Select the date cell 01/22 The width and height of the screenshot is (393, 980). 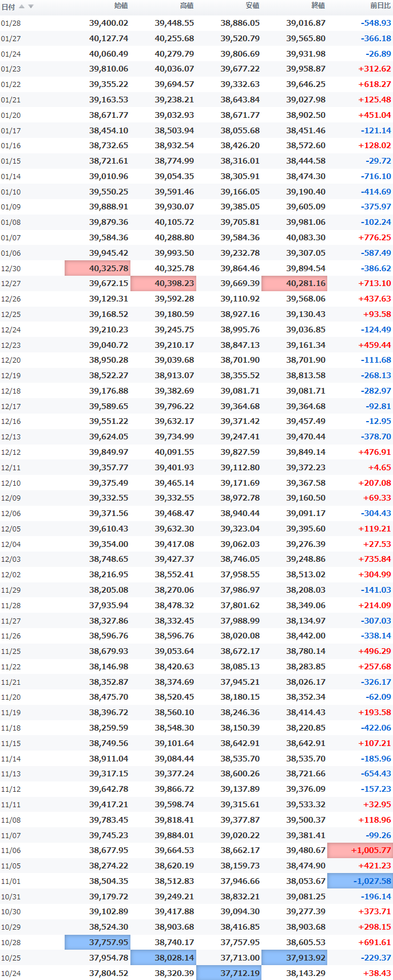point(11,85)
